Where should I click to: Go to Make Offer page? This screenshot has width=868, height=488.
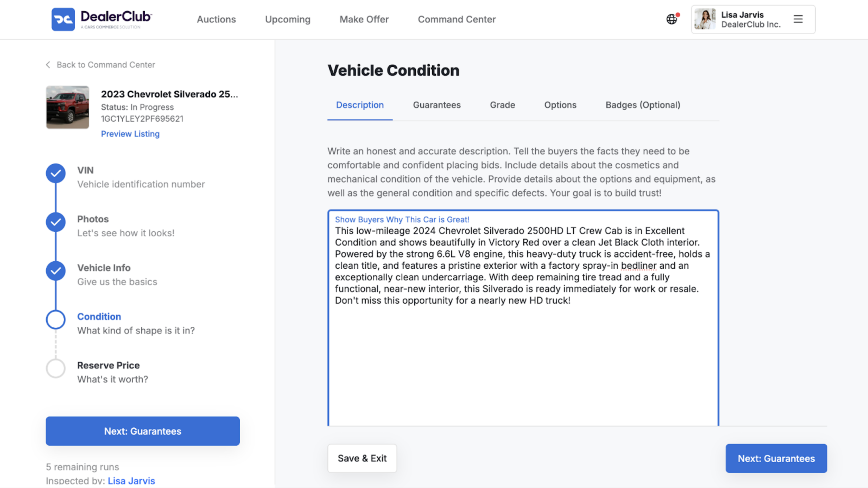[x=364, y=19]
